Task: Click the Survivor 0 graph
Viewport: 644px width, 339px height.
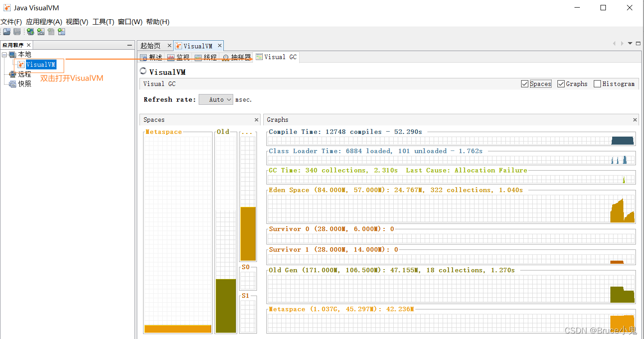Action: coord(451,238)
